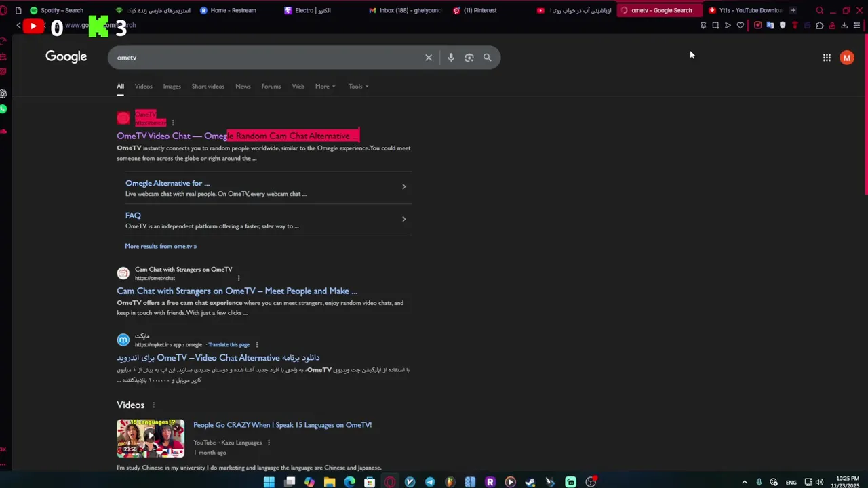Open Telegram from the taskbar
The height and width of the screenshot is (488, 868).
(x=430, y=482)
